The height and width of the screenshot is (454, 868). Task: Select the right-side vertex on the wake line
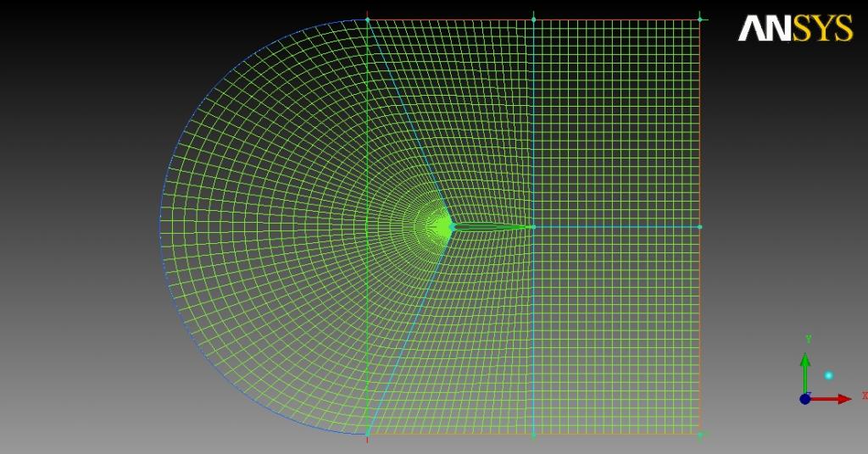click(699, 227)
